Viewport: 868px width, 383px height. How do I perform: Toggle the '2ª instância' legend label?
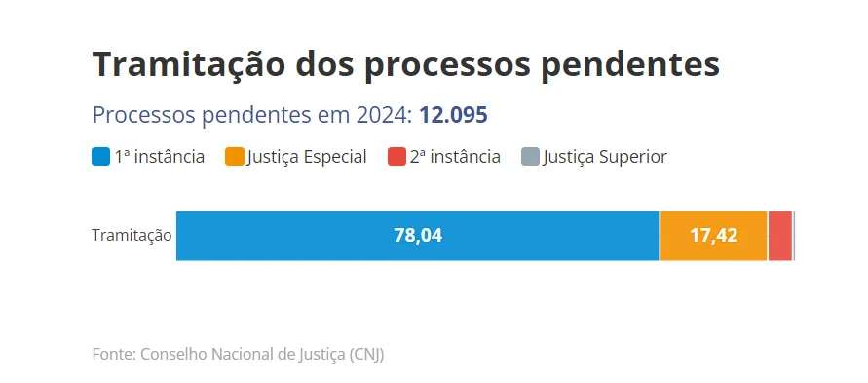pos(455,157)
